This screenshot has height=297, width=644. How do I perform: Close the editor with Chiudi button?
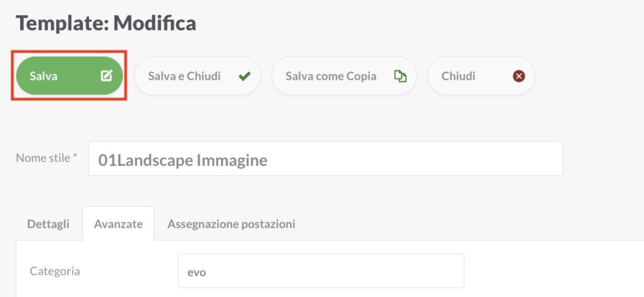tap(481, 76)
